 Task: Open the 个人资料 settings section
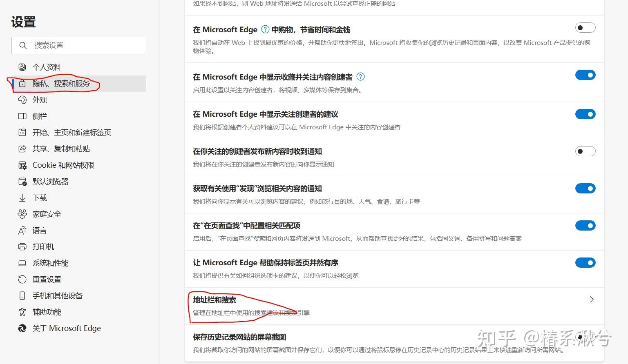tap(79, 67)
